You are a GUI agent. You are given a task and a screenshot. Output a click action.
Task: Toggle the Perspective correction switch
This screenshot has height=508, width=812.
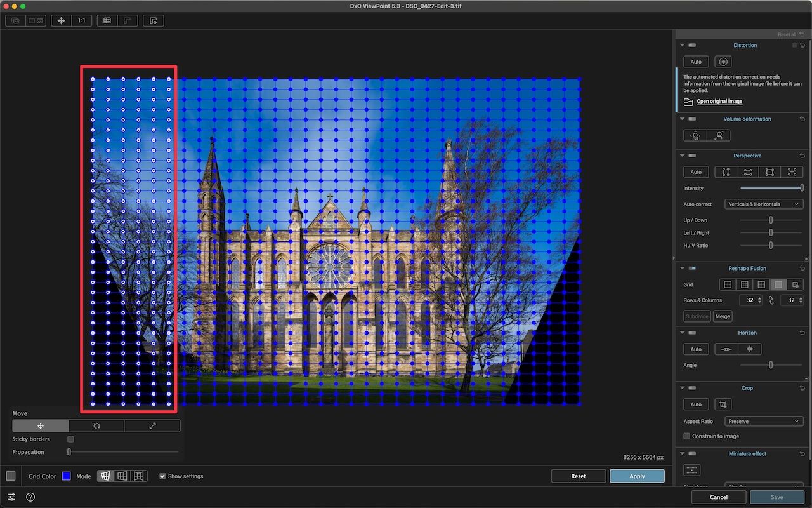692,156
